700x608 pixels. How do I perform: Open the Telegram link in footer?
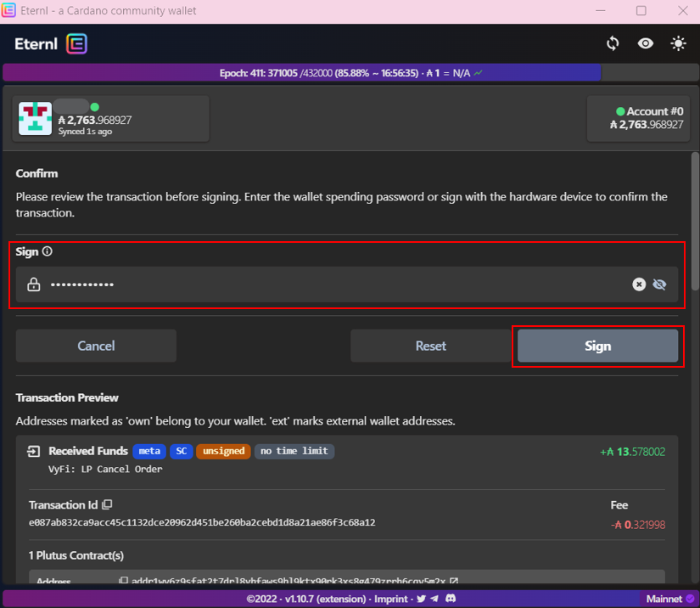[434, 599]
